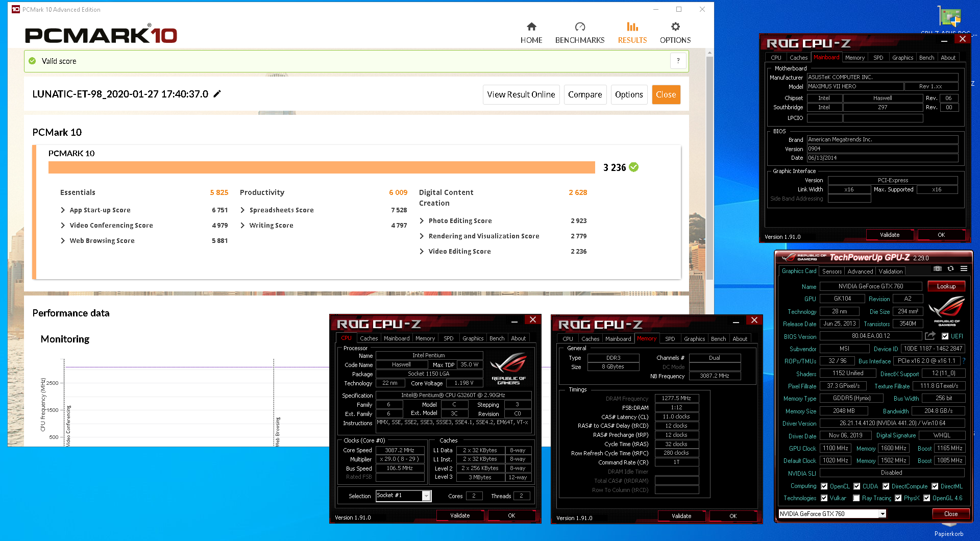Switch to Advanced tab in GPU-Z
Screen dimensions: 980x541
(x=860, y=272)
